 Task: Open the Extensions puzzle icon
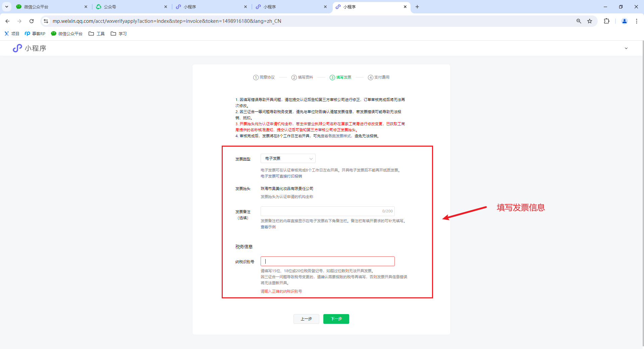606,21
